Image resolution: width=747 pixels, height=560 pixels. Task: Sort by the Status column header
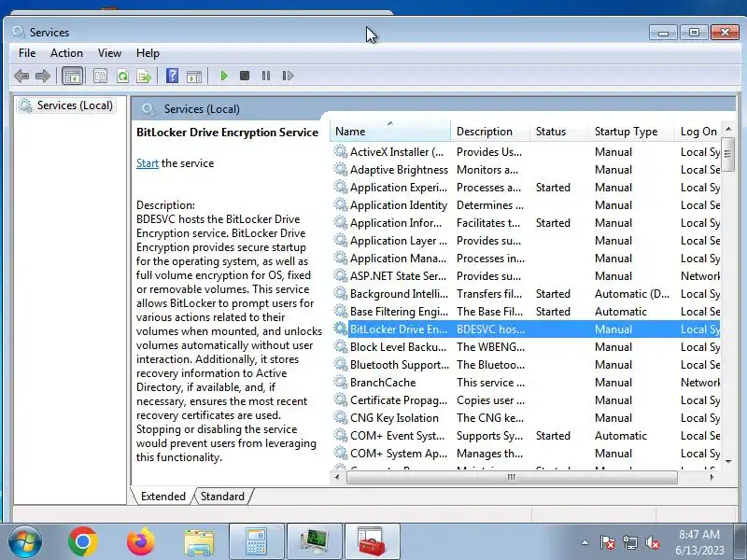558,132
